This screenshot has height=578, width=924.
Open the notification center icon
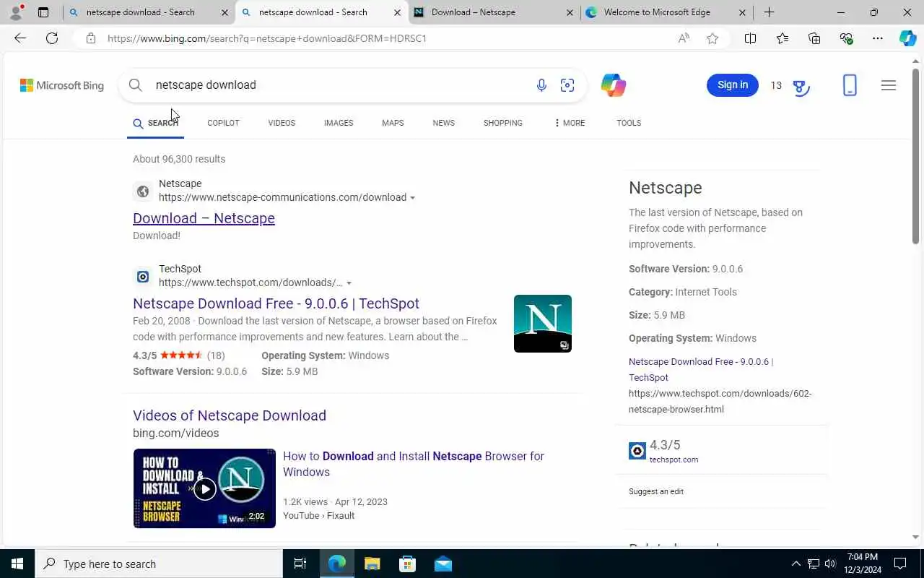pyautogui.click(x=900, y=564)
